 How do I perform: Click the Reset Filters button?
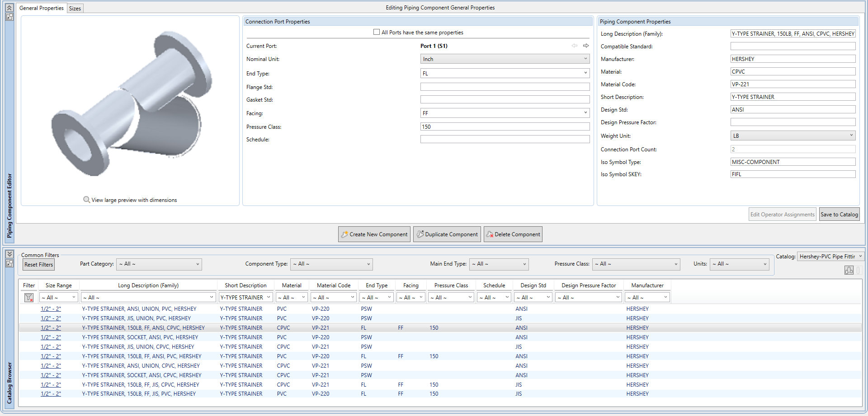pyautogui.click(x=39, y=265)
